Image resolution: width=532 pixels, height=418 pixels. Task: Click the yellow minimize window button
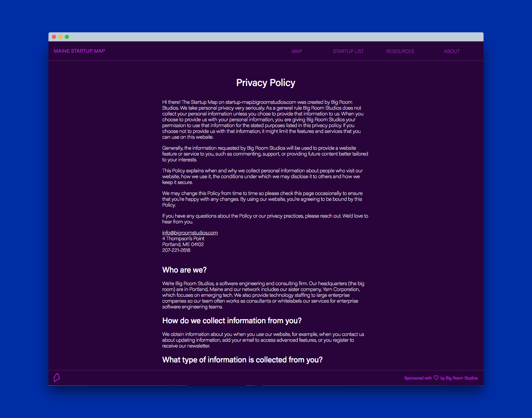coord(60,37)
